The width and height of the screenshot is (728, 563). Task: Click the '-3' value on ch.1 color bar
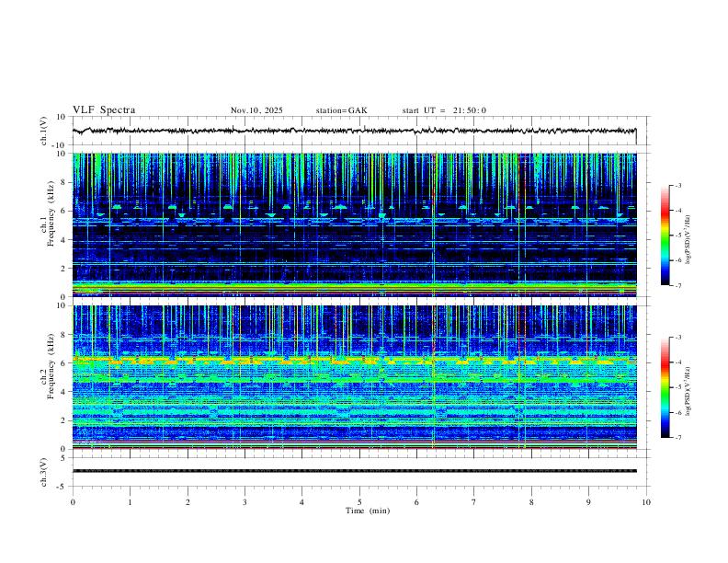[678, 185]
